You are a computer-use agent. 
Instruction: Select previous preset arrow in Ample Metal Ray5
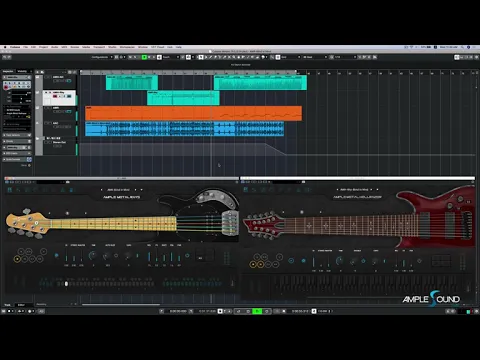point(102,190)
